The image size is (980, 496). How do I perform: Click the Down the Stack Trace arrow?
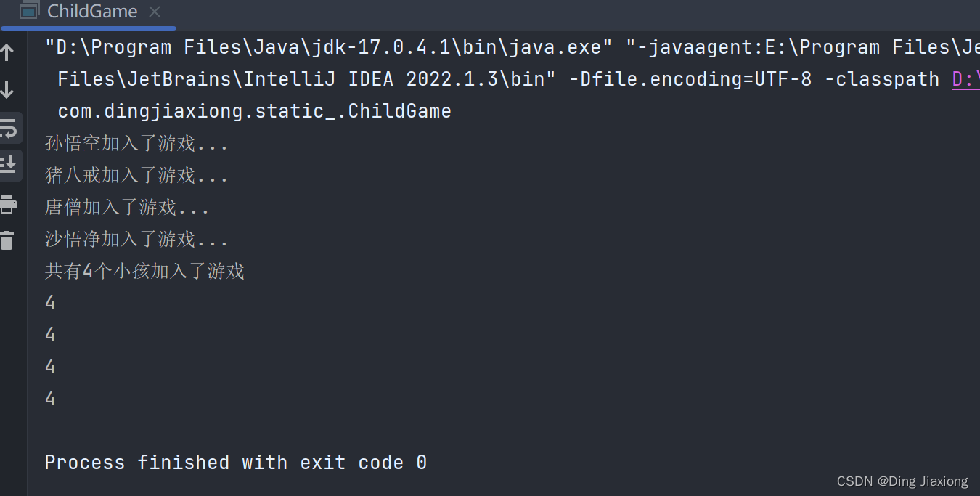point(7,90)
